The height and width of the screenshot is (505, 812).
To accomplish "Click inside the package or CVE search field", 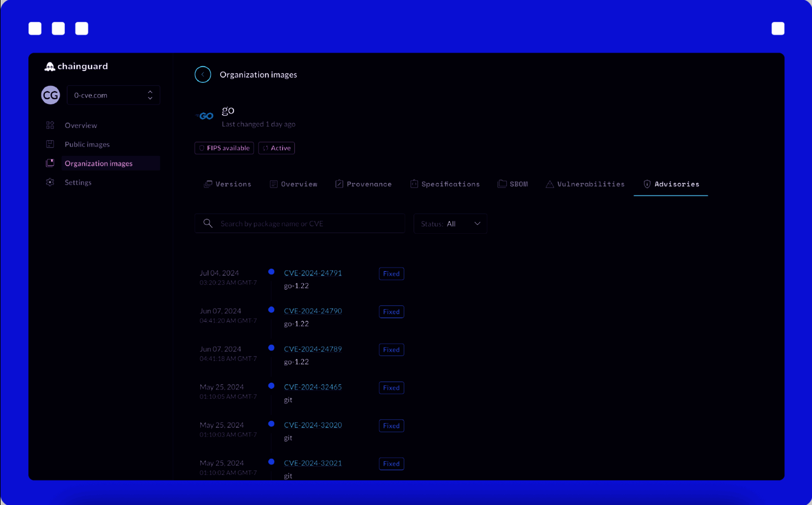I will 298,223.
